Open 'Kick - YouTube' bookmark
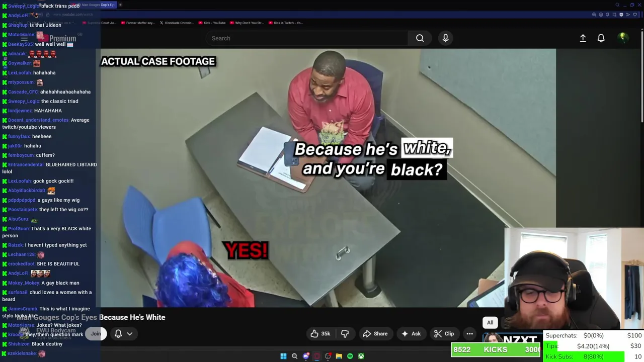The image size is (644, 362). pos(212,23)
